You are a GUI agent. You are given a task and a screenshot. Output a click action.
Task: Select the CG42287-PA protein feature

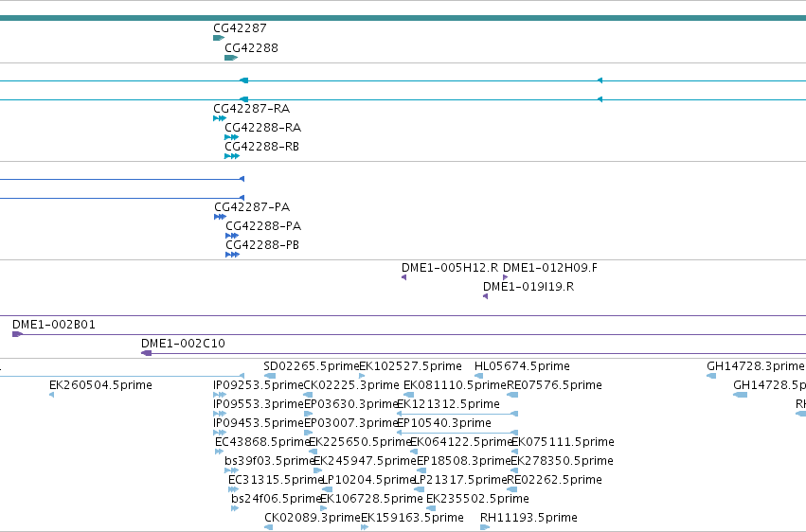point(220,217)
